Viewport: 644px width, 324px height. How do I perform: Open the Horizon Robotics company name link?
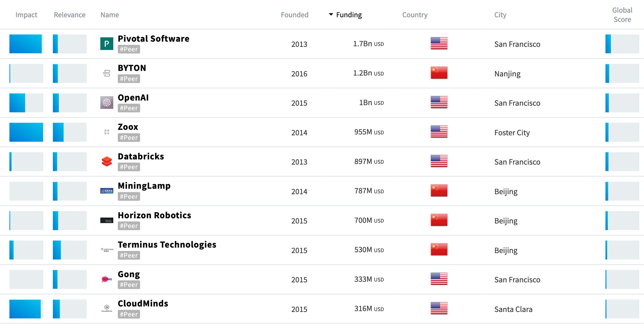[x=154, y=215]
